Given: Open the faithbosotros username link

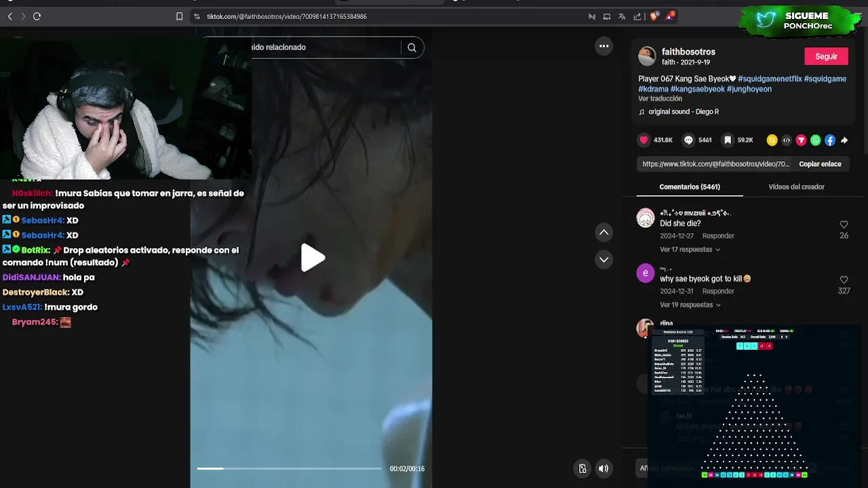Looking at the screenshot, I should point(688,52).
